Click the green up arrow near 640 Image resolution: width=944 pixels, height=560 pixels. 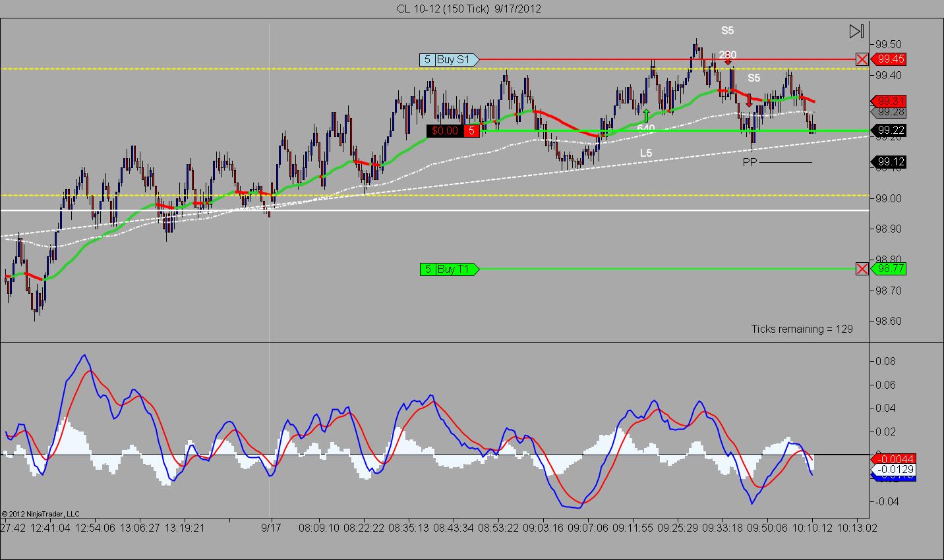647,115
